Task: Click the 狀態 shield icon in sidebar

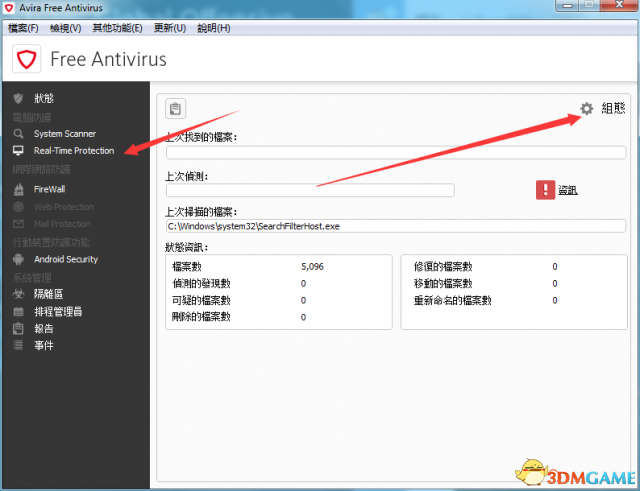Action: coord(18,98)
